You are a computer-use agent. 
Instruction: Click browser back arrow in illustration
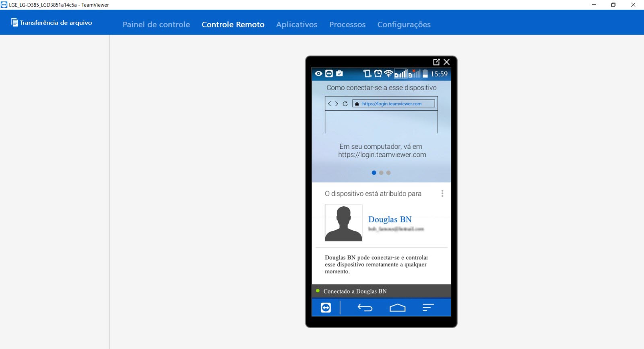click(330, 104)
